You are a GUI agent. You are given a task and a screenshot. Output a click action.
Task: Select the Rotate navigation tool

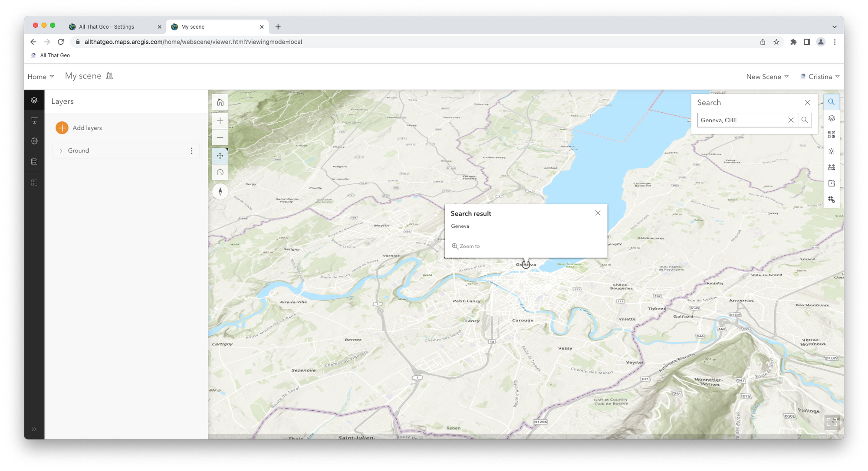pos(220,173)
